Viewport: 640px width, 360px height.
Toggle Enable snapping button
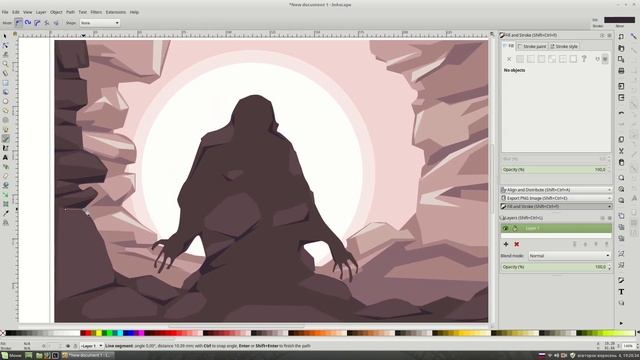coord(633,37)
